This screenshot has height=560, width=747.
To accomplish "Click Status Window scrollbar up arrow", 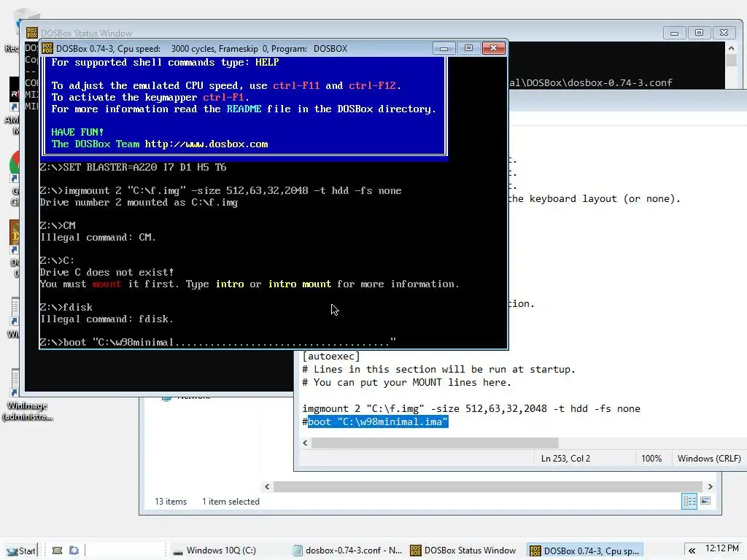I will coord(731,48).
